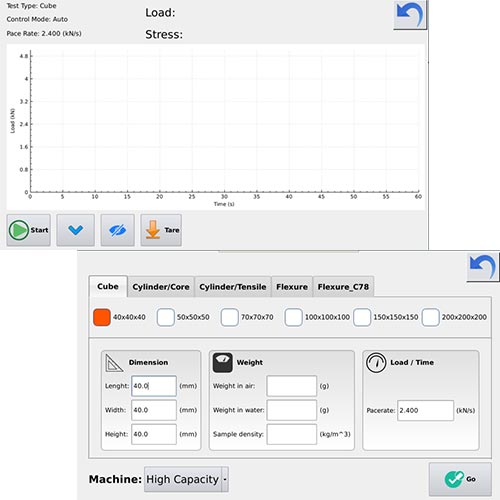Click the back arrow in setup panel
The height and width of the screenshot is (500, 500).
point(483,267)
